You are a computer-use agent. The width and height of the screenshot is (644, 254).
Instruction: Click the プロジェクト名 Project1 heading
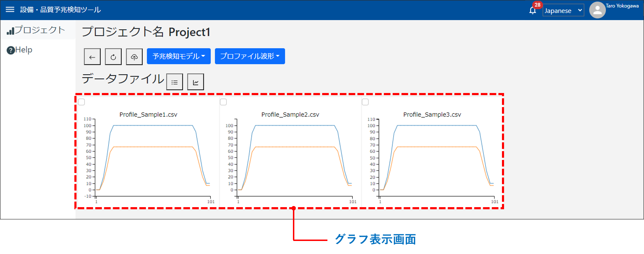click(146, 32)
